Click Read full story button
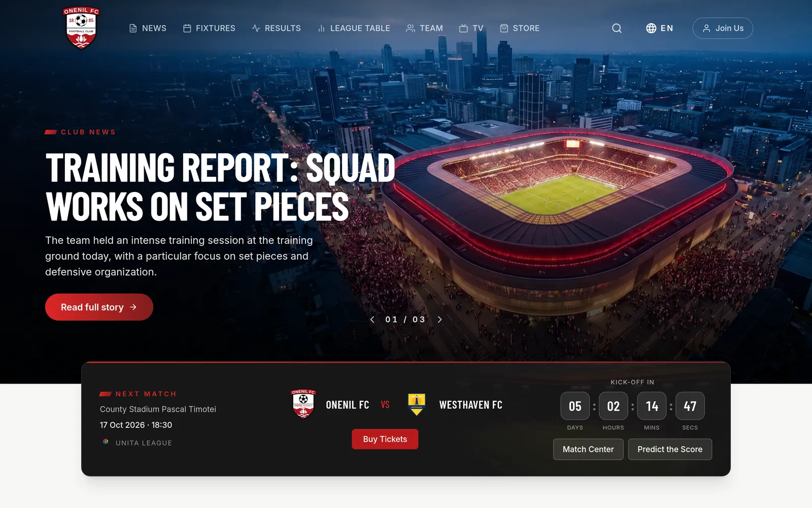 pyautogui.click(x=99, y=307)
